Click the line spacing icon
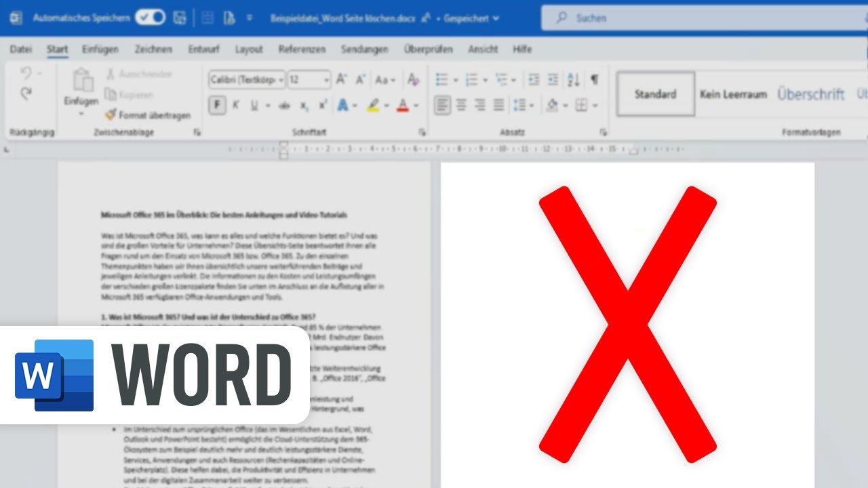 519,105
